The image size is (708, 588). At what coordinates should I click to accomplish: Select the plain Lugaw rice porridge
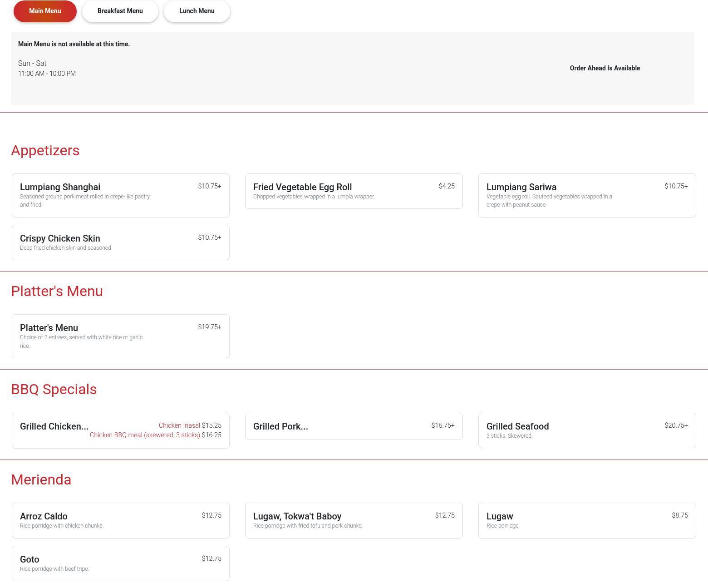pos(587,520)
